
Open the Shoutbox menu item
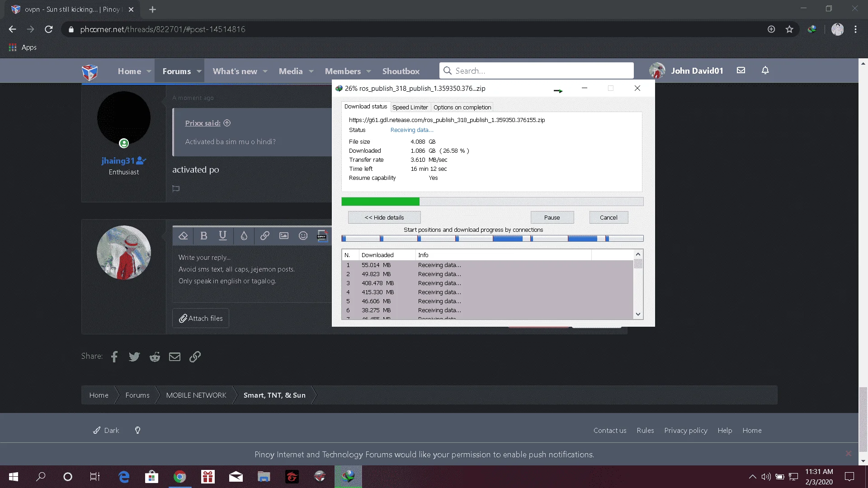click(401, 71)
